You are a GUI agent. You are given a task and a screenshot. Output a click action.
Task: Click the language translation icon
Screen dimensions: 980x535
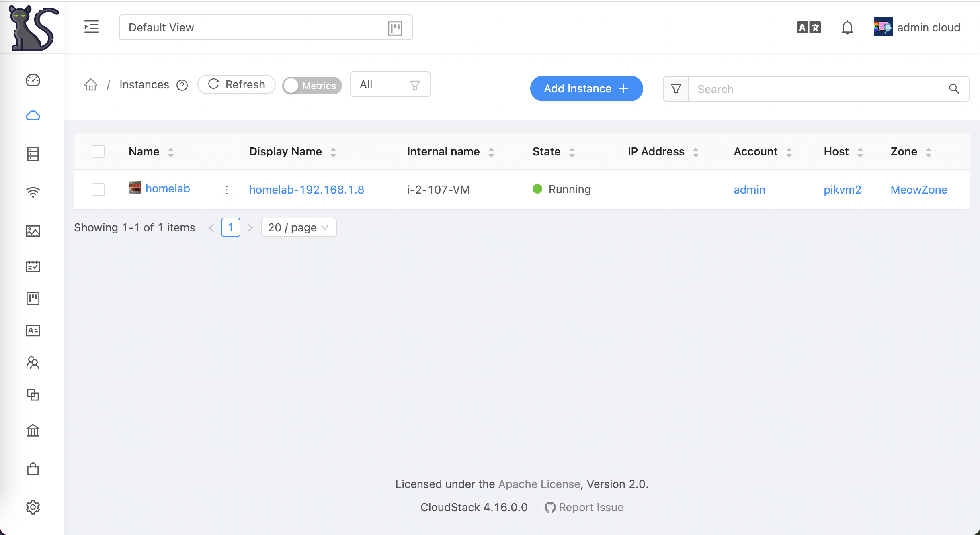(808, 27)
